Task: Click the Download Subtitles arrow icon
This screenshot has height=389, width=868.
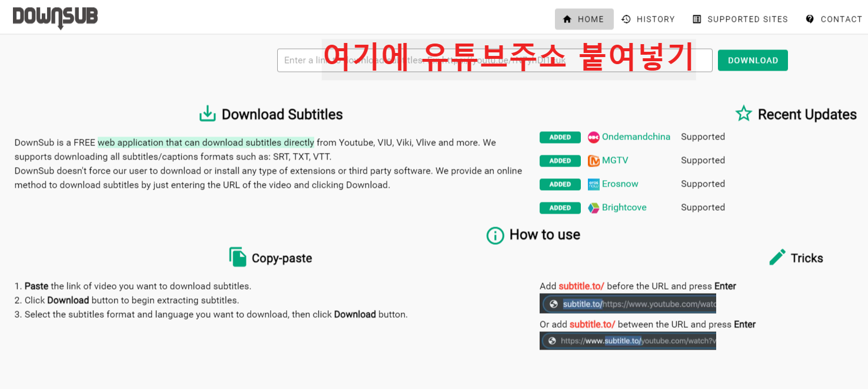Action: click(208, 114)
